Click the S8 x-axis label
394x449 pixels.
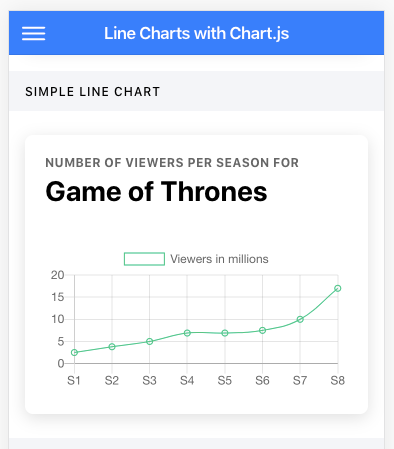(x=338, y=380)
